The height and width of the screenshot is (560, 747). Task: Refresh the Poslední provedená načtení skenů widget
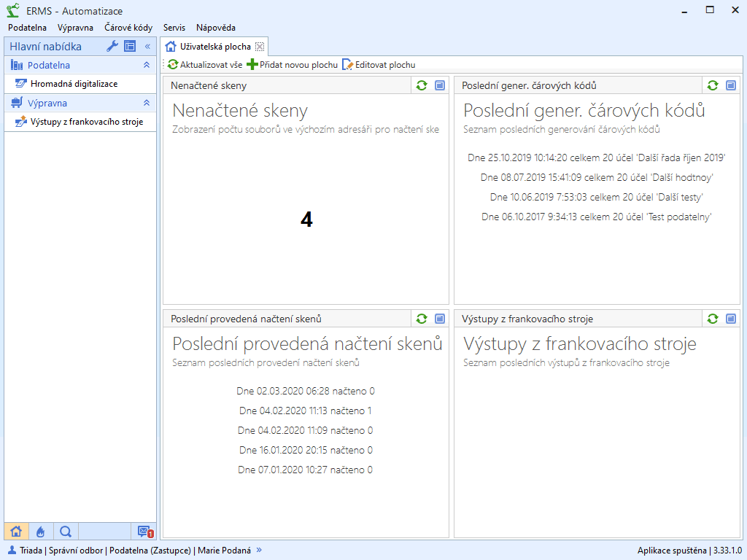(422, 319)
